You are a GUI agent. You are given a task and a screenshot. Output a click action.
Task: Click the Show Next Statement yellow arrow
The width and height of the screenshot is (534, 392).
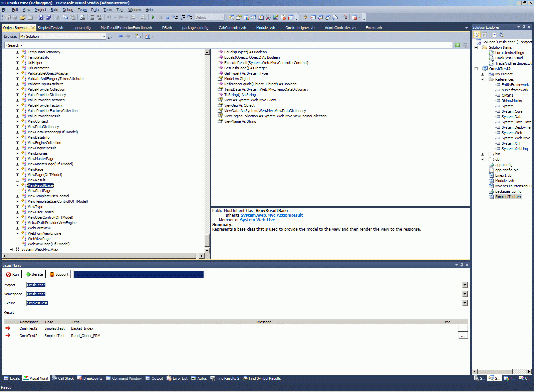click(x=305, y=17)
